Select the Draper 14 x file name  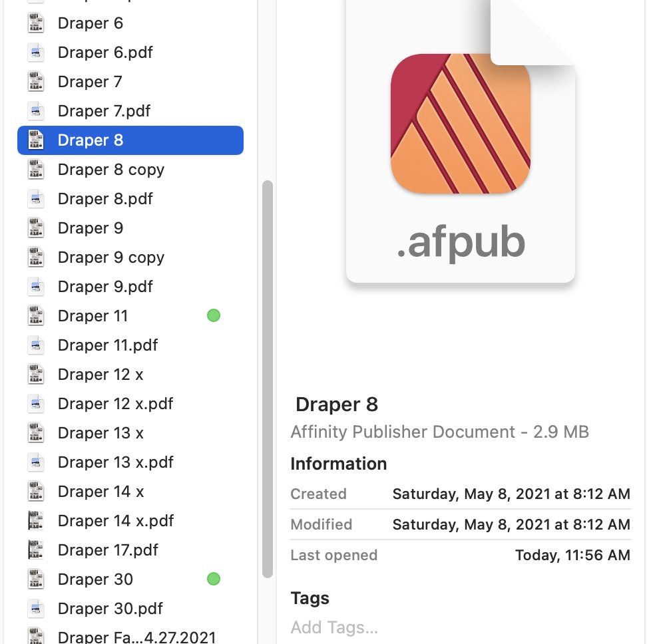101,492
